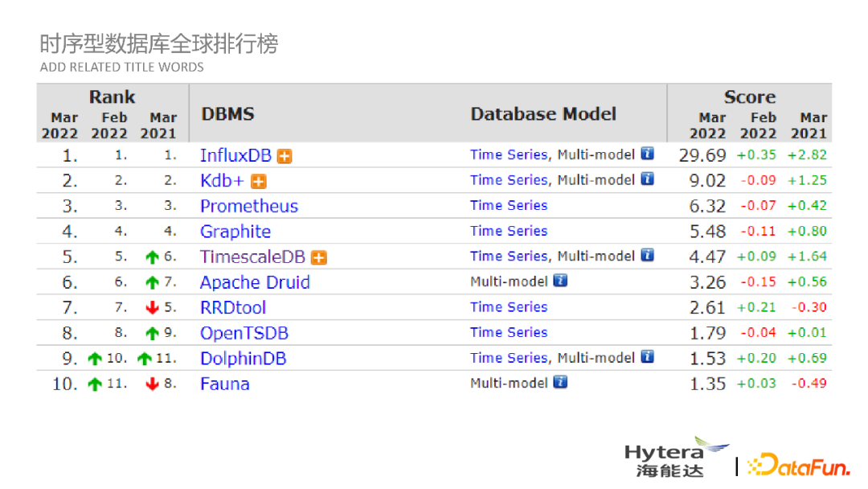This screenshot has height=489, width=868.
Task: Click the red down arrow next to Fauna's 2021 rank
Action: (151, 384)
